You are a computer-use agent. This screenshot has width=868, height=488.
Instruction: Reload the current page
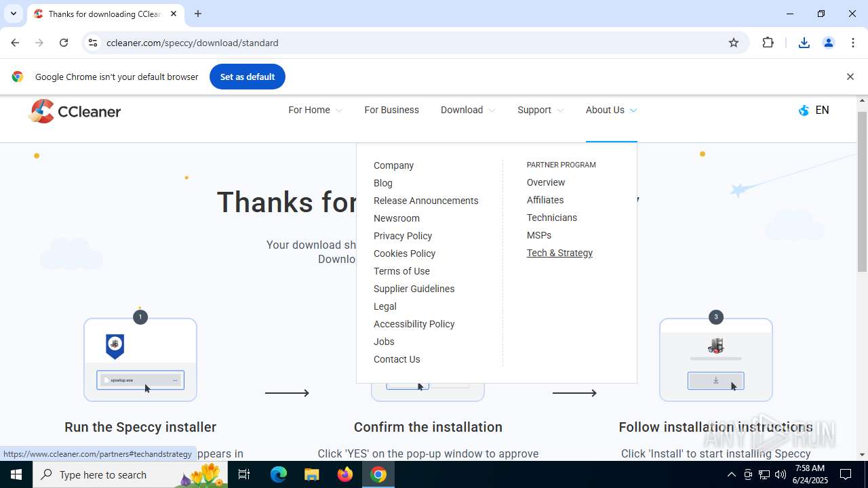[64, 43]
